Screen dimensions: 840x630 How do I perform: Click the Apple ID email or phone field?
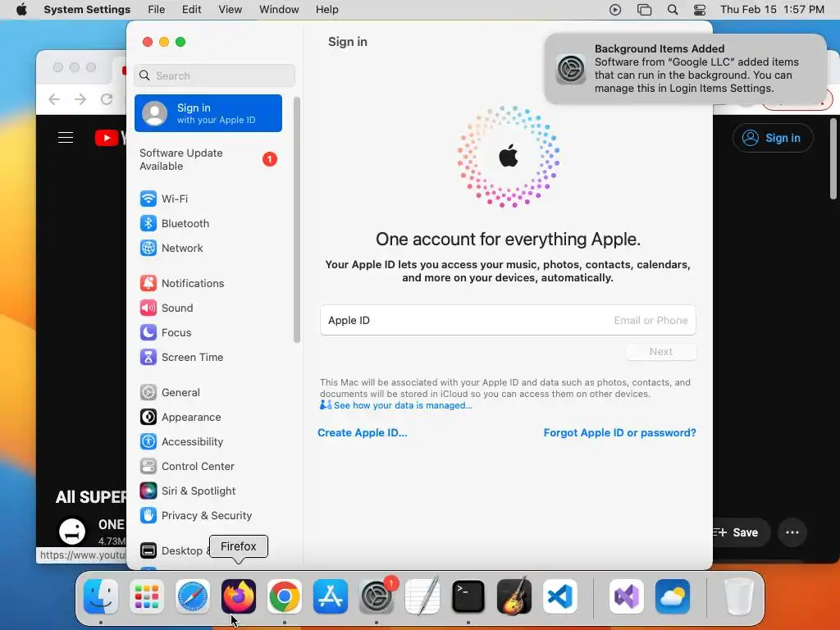(508, 321)
